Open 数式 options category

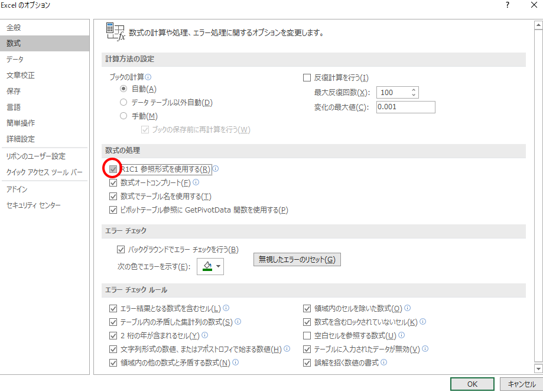[x=45, y=43]
